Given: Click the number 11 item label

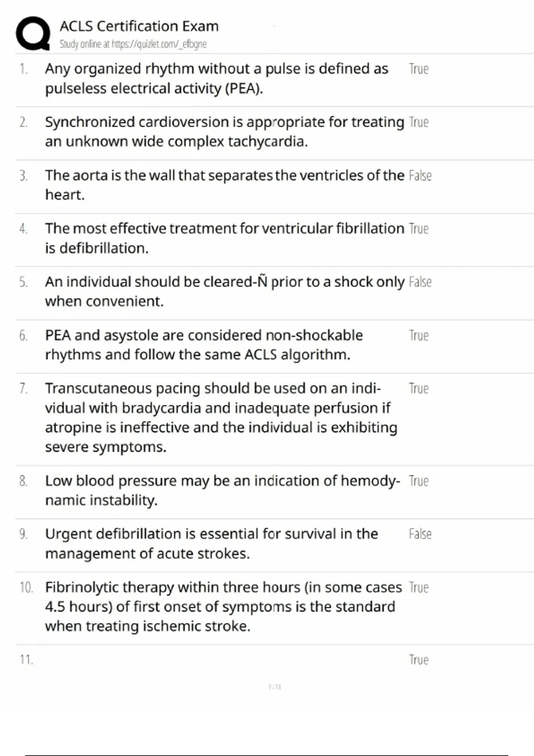Looking at the screenshot, I should [26, 659].
